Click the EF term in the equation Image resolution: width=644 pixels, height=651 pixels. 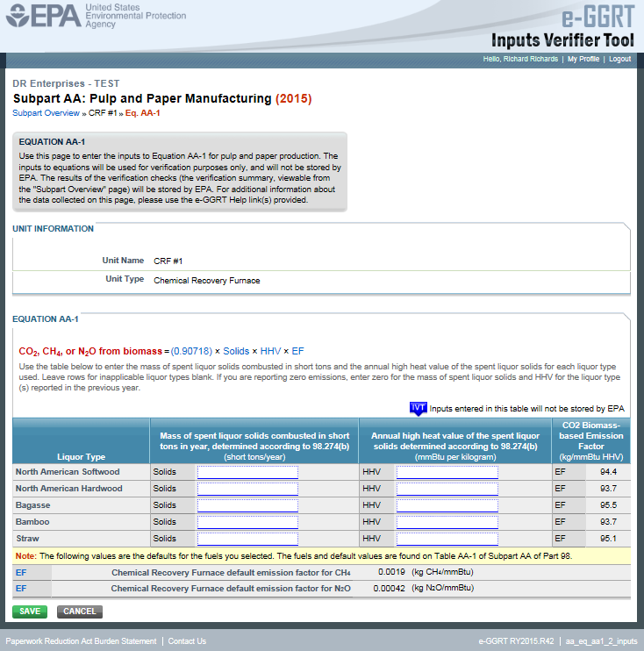pyautogui.click(x=297, y=351)
